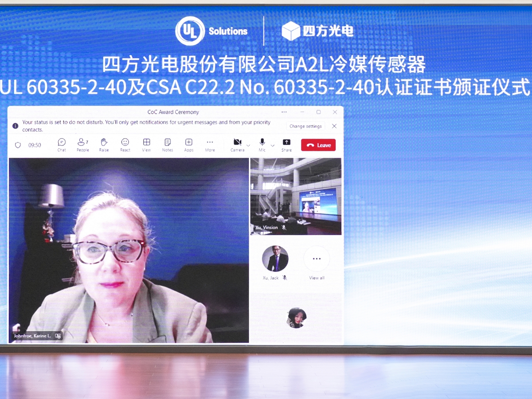This screenshot has width=532, height=399.
Task: Open title bar ellipsis menu
Action: [x=284, y=112]
